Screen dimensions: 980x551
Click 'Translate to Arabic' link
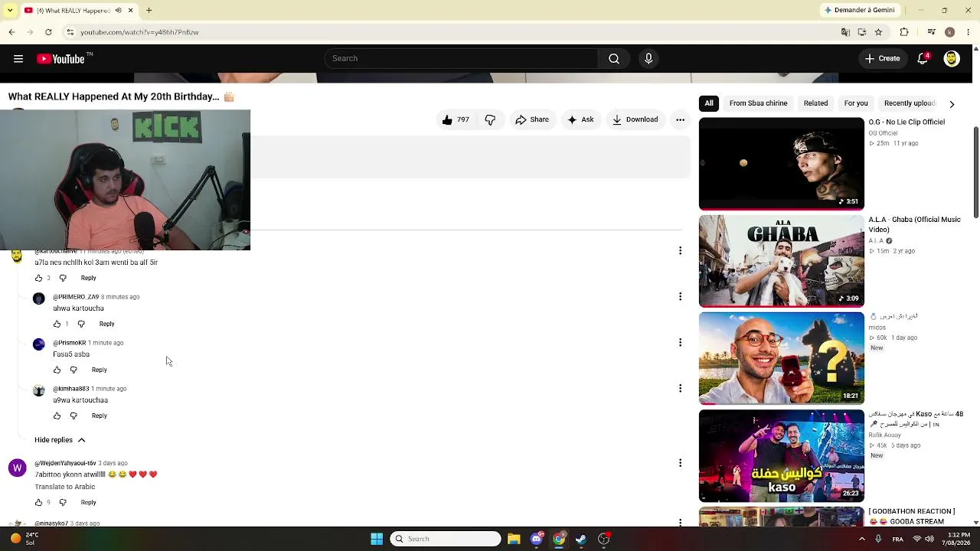pos(65,487)
